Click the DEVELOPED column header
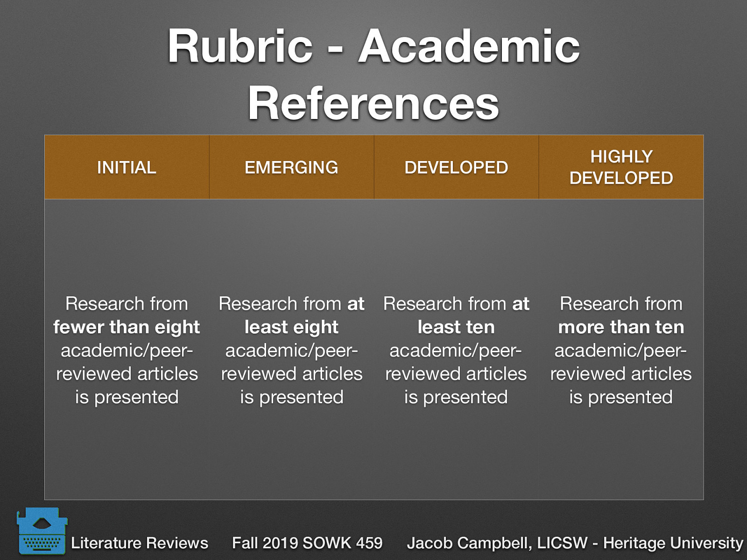This screenshot has height=560, width=747. [457, 167]
